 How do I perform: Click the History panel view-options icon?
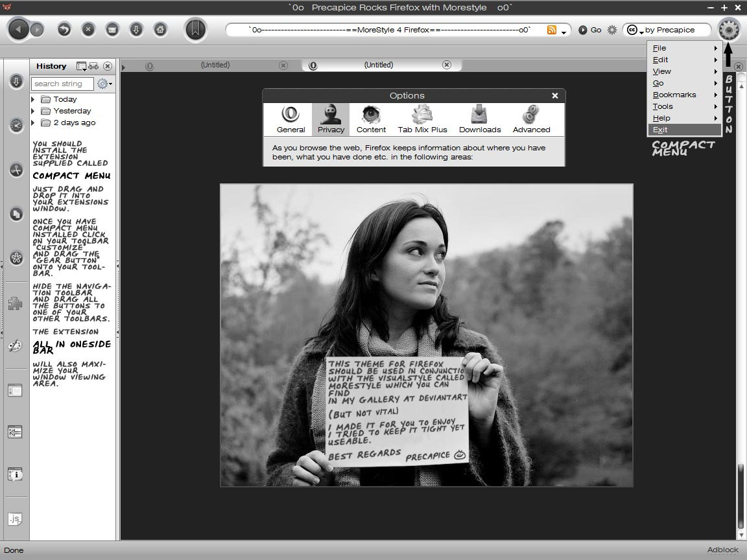coord(82,66)
